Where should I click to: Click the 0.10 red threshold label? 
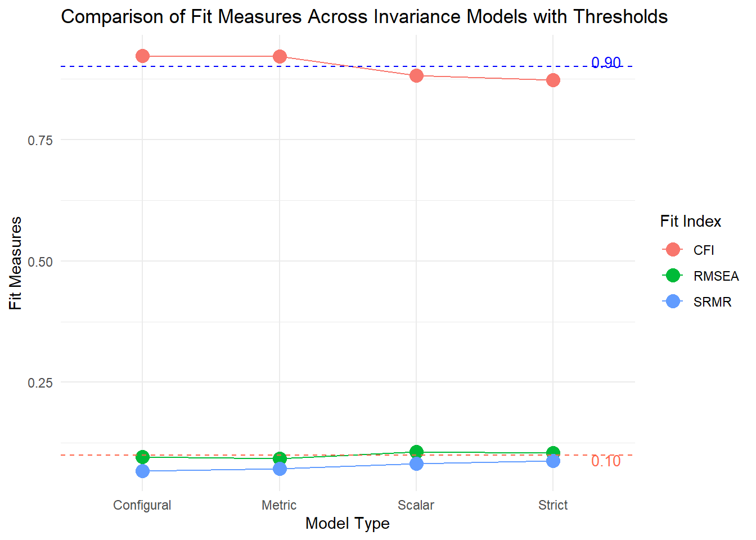pos(606,461)
